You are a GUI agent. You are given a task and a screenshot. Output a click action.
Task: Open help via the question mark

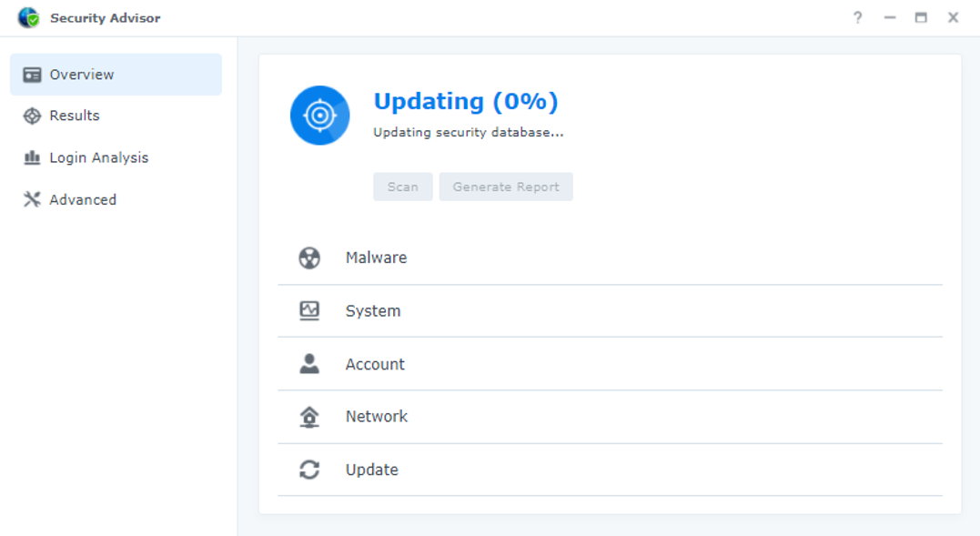[x=857, y=17]
